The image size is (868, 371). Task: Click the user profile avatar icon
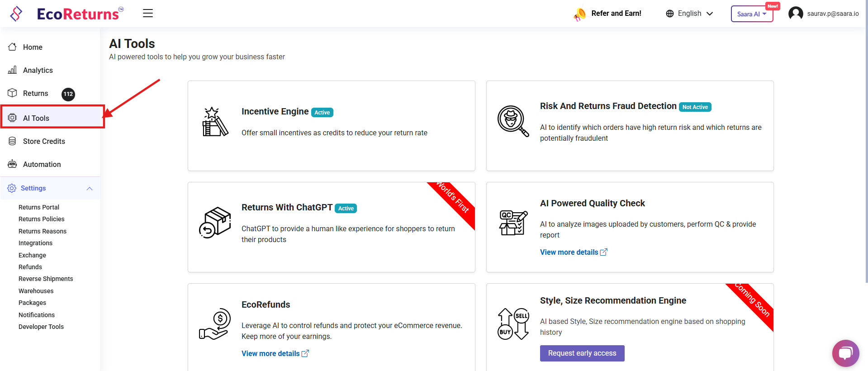(796, 14)
